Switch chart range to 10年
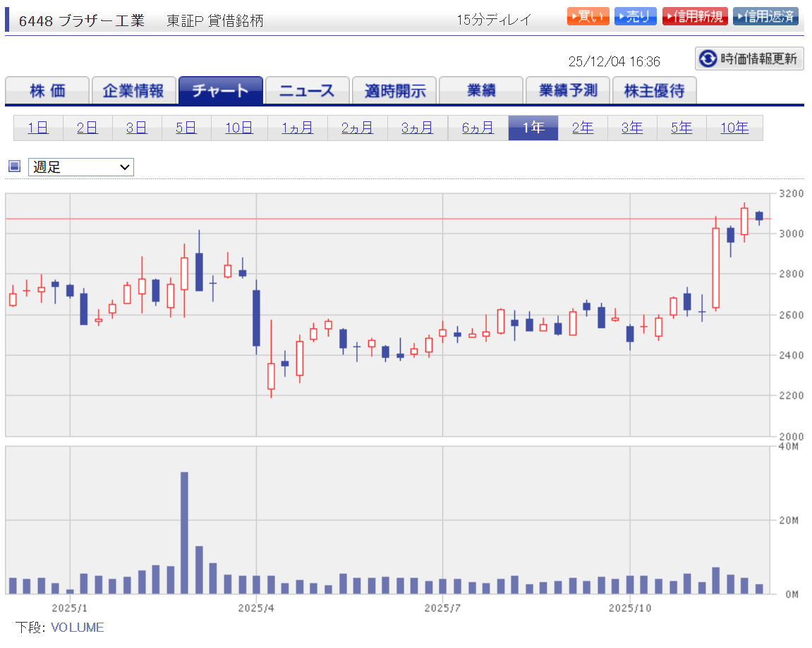Screen dimensions: 812x648 [734, 128]
